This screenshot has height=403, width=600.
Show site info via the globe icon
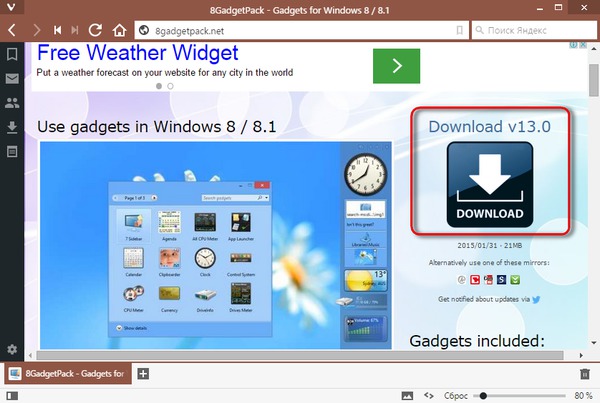pyautogui.click(x=144, y=30)
